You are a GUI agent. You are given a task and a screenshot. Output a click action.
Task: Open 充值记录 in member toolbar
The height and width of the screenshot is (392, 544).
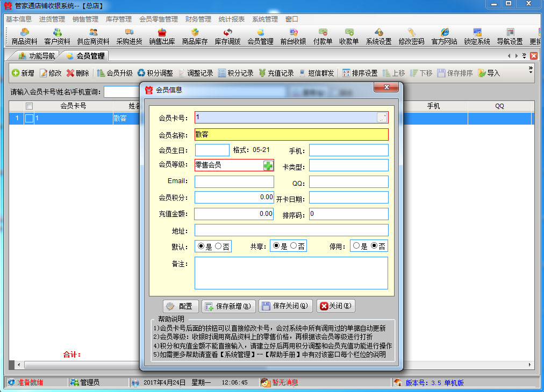coord(276,73)
